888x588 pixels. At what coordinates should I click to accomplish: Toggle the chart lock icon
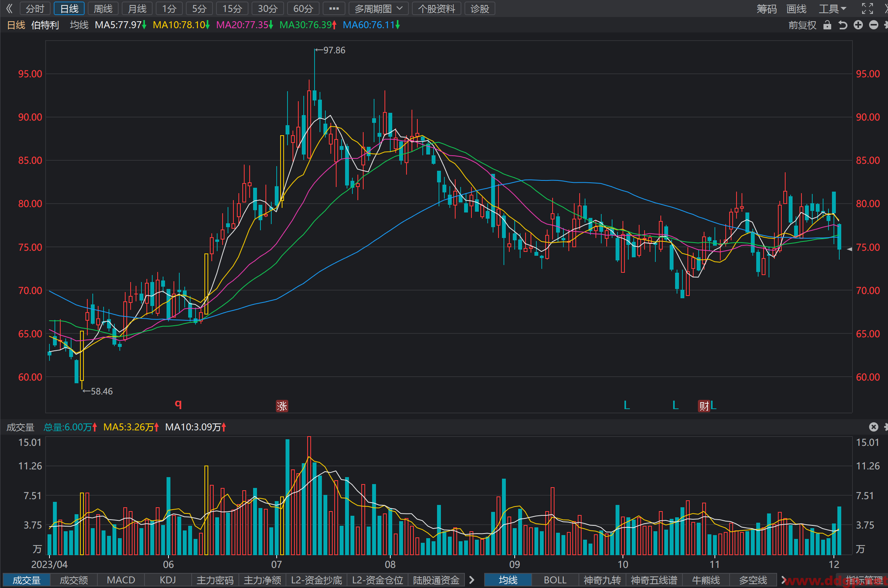(827, 25)
